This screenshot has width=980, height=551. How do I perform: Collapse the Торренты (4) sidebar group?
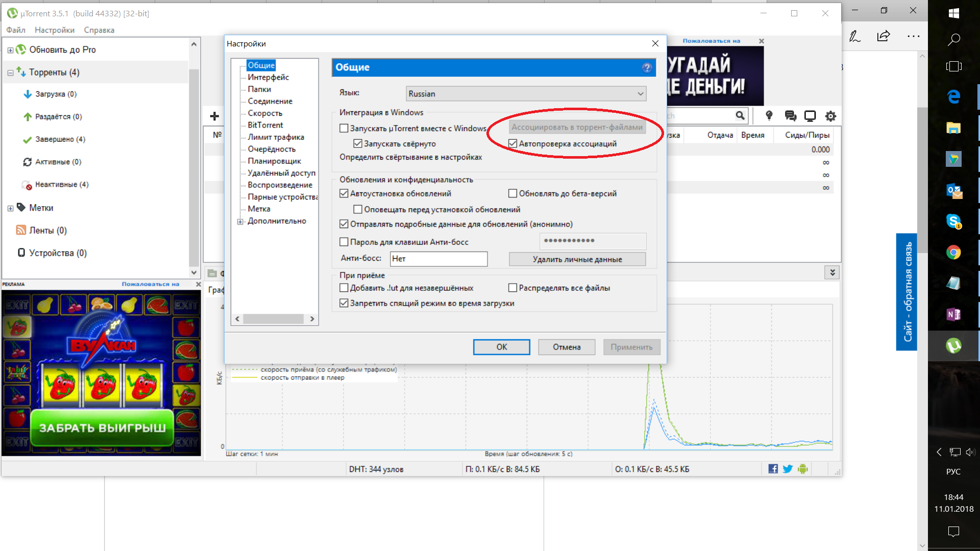point(10,73)
